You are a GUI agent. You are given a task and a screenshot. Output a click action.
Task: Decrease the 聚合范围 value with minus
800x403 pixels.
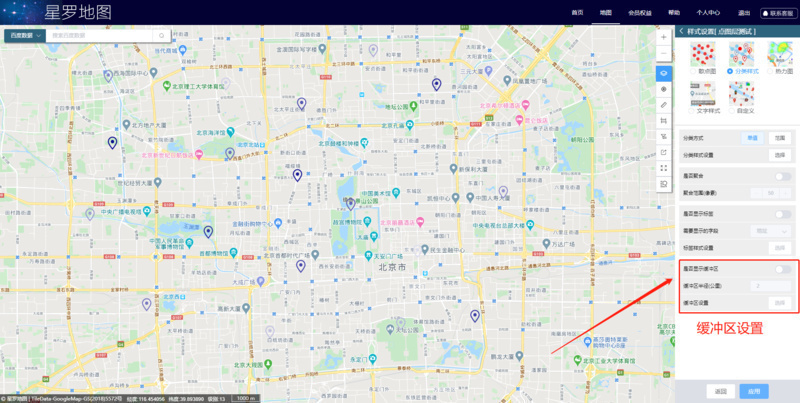click(757, 193)
